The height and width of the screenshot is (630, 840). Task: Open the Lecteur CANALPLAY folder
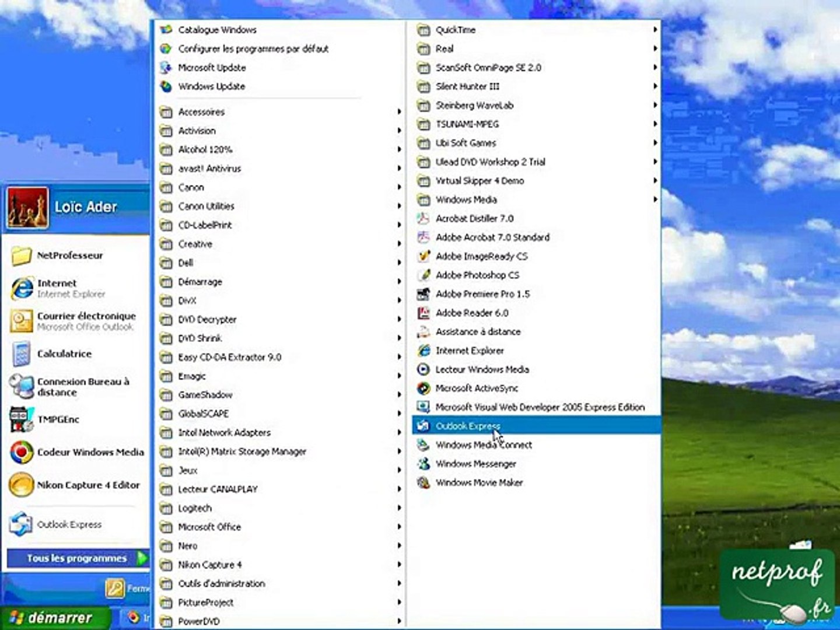(281, 489)
